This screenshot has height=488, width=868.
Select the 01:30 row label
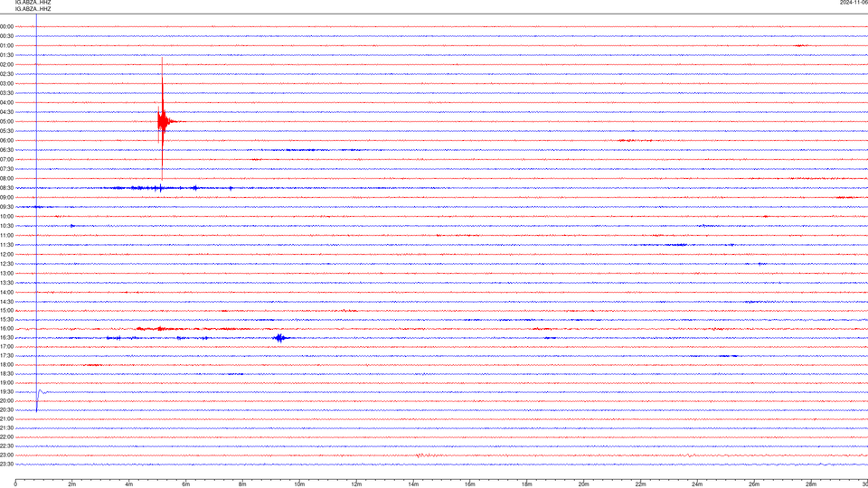(x=6, y=55)
